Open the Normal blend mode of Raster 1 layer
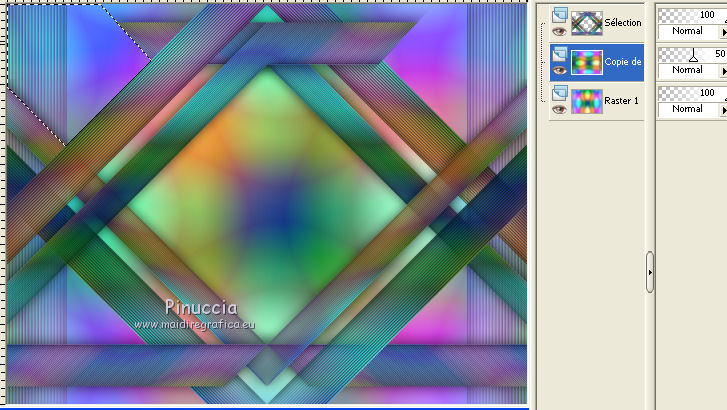 click(688, 109)
